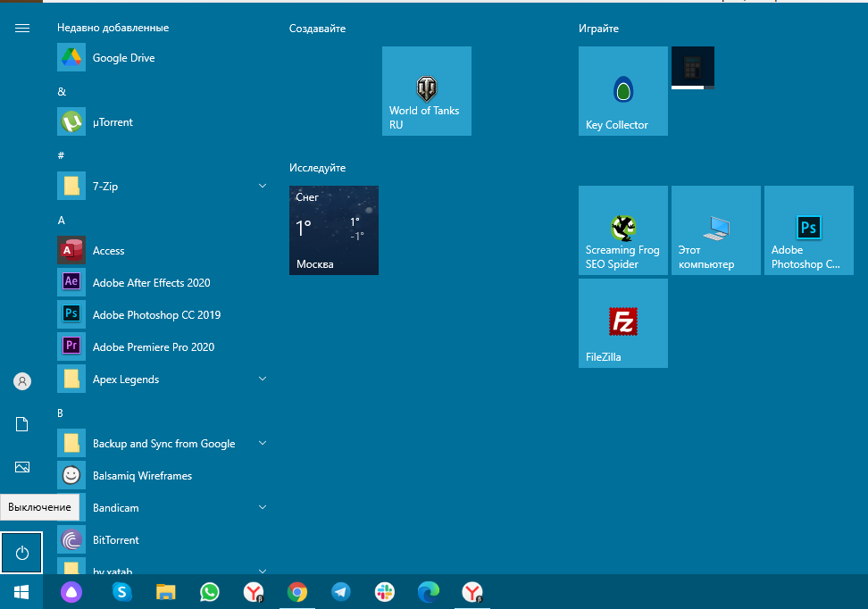Open Skype from the taskbar
The image size is (868, 609).
(x=121, y=592)
